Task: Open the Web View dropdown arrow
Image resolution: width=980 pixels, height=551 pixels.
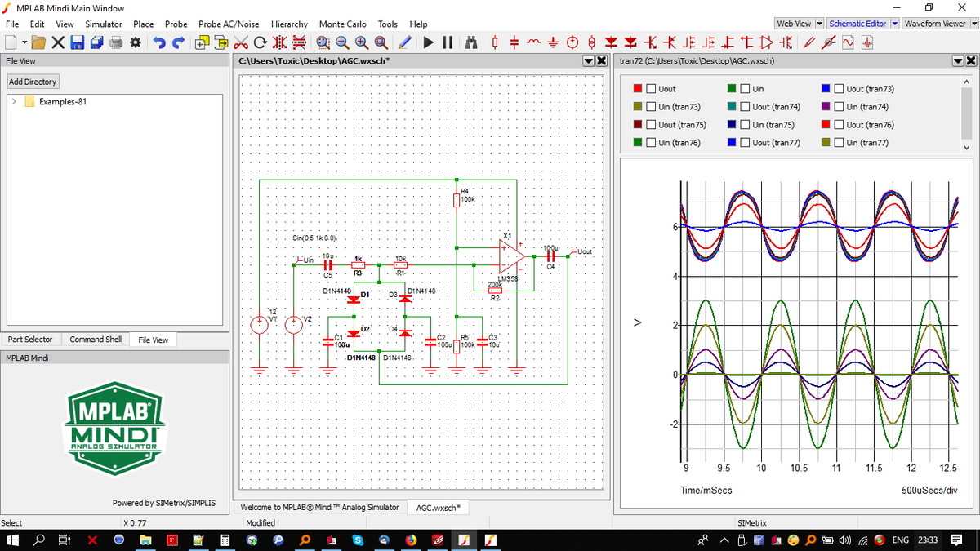Action: (820, 24)
